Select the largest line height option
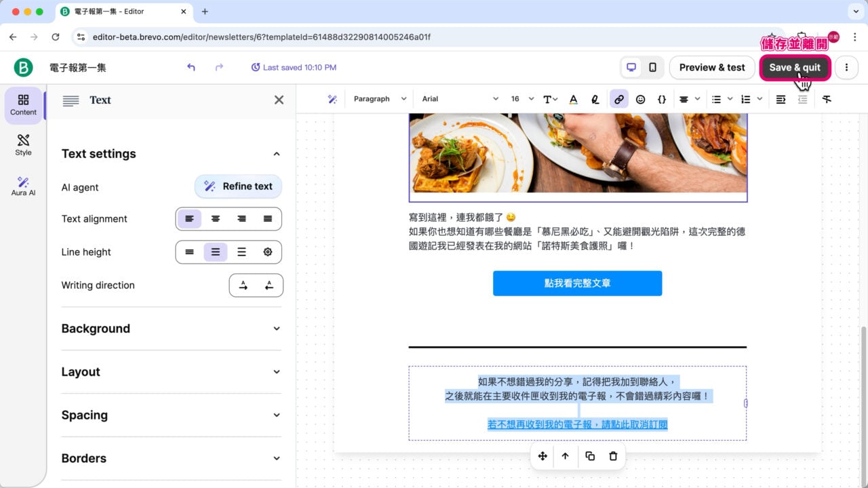868x488 pixels. tap(241, 251)
